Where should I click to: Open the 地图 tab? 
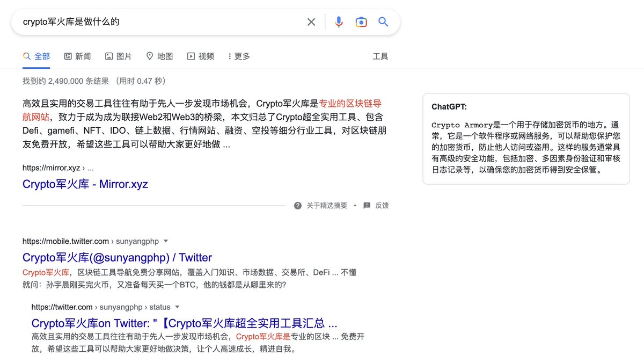(x=159, y=56)
